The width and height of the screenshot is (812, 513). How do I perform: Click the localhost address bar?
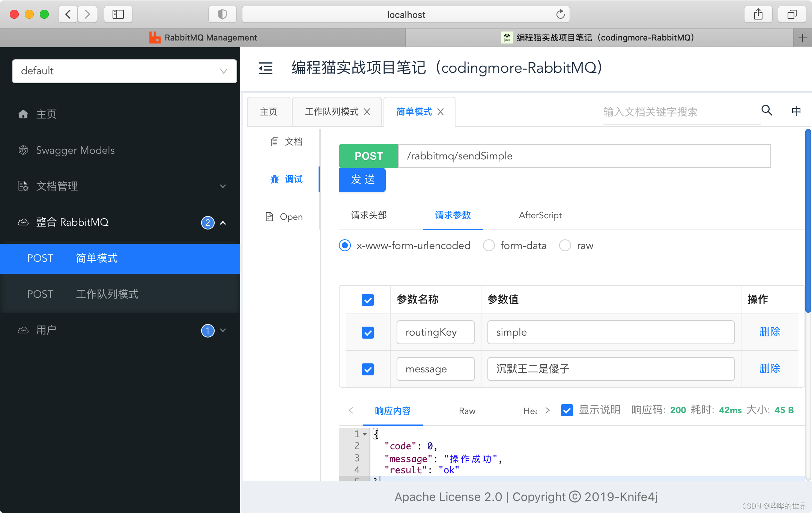(406, 15)
